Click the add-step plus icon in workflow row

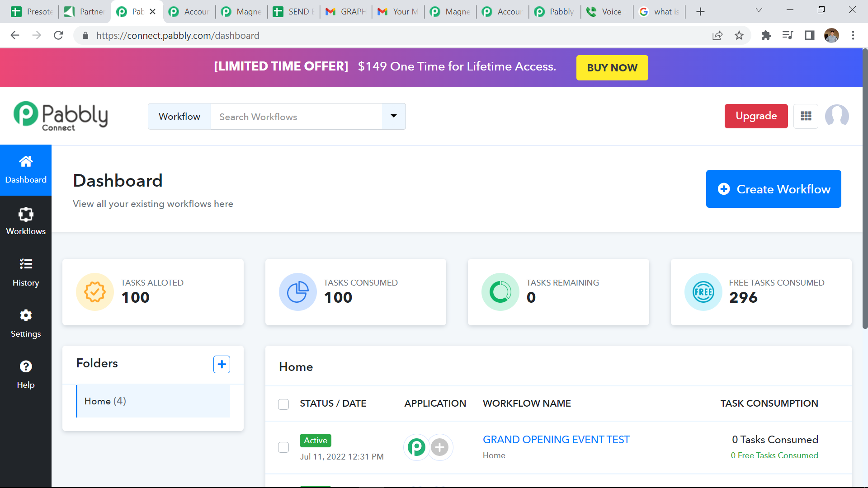[x=439, y=447]
